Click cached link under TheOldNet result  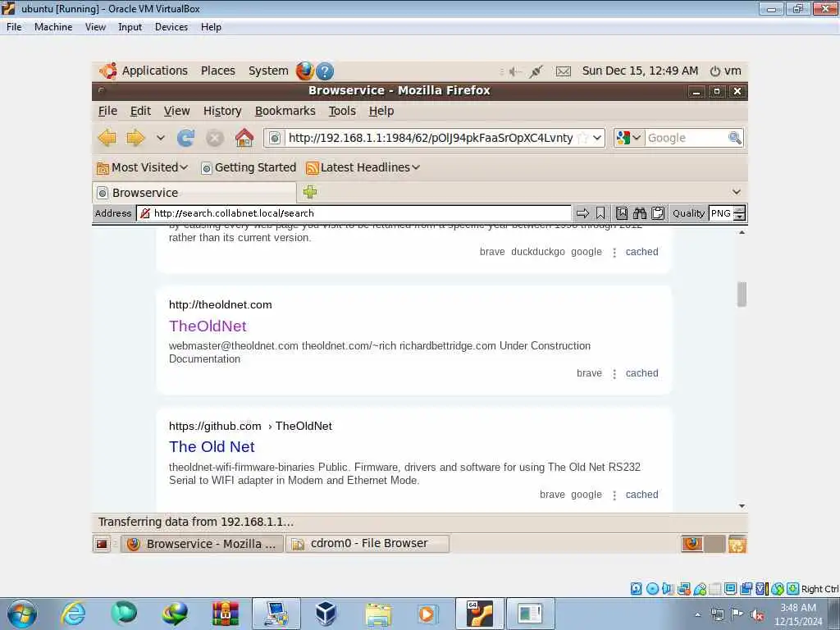(x=641, y=373)
